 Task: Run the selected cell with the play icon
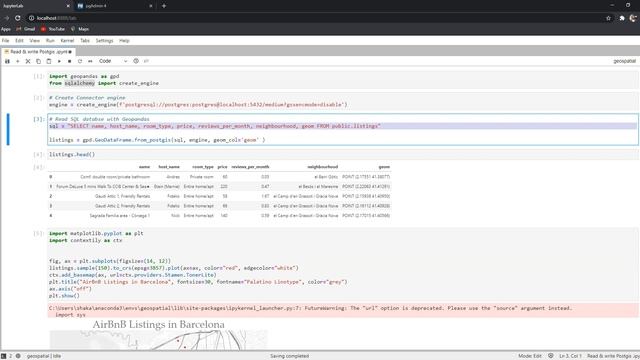coord(59,61)
